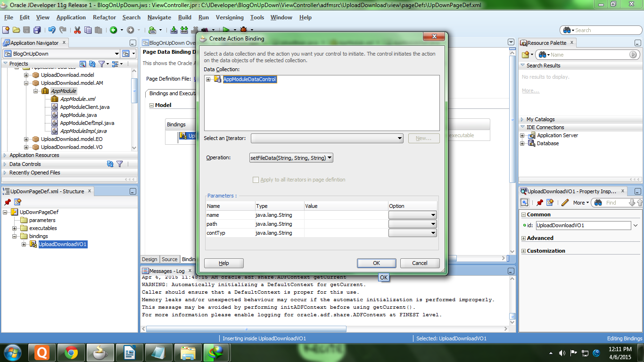
Task: Click the Value cell for name parameter
Action: 346,215
